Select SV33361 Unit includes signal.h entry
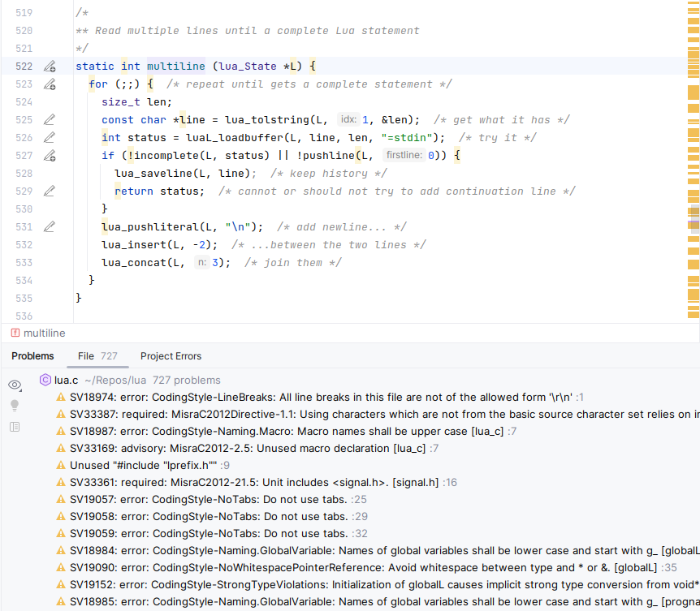The height and width of the screenshot is (611, 700). point(257,483)
